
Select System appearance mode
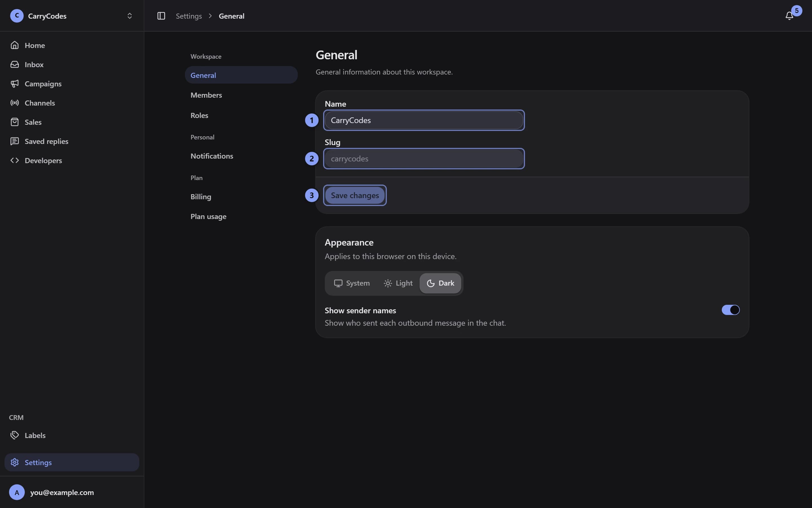coord(352,283)
